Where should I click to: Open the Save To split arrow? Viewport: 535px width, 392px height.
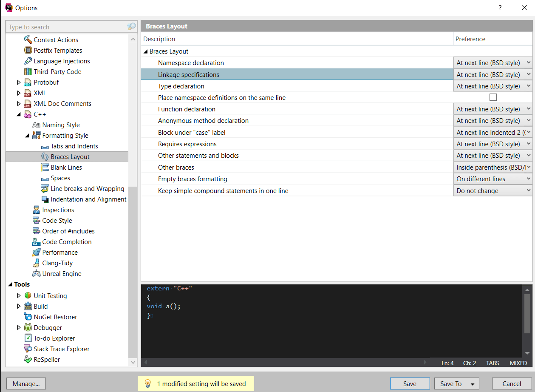coord(473,384)
